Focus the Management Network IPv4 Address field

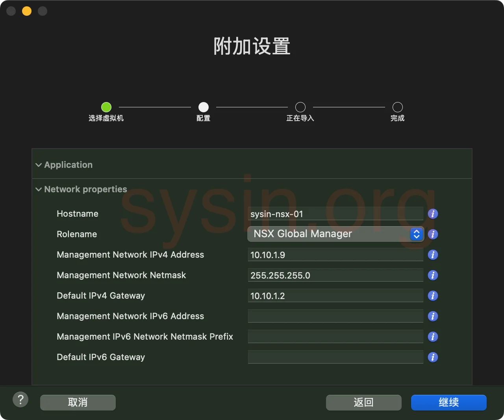(x=335, y=255)
